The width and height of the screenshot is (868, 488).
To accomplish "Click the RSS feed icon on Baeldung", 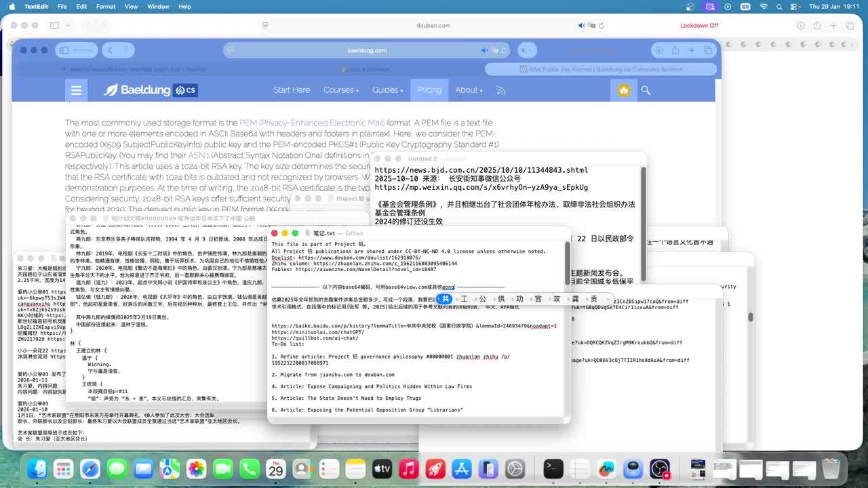I will click(500, 90).
